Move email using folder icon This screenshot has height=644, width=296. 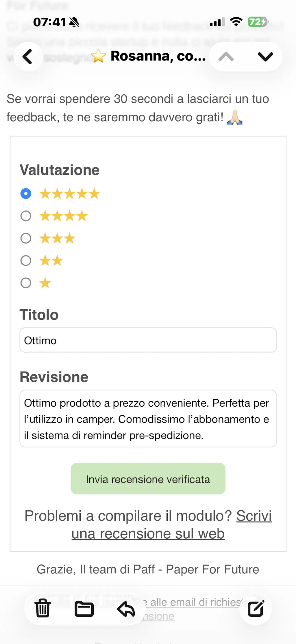84,609
